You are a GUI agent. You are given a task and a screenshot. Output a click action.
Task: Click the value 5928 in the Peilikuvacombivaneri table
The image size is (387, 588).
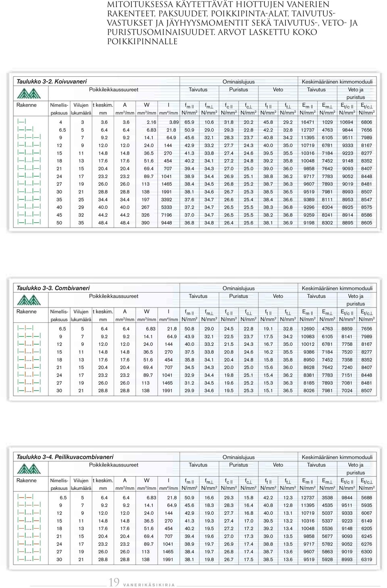click(327, 559)
